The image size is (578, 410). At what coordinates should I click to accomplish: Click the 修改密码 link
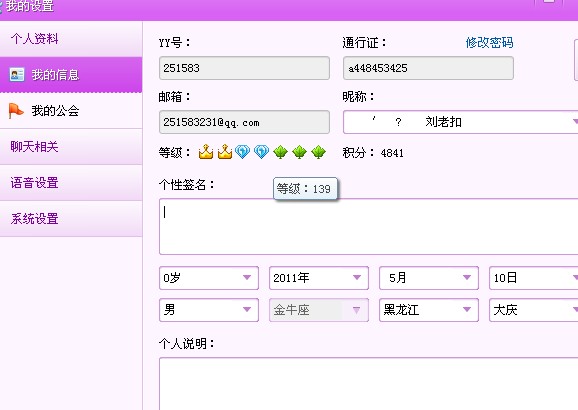[x=489, y=43]
